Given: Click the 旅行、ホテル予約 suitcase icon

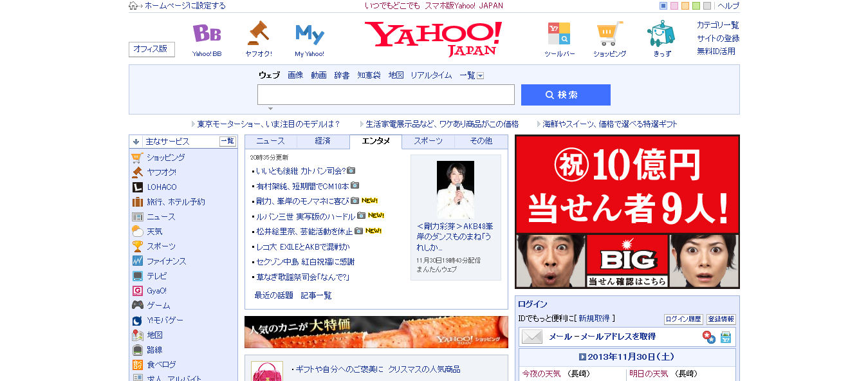Looking at the screenshot, I should point(137,202).
